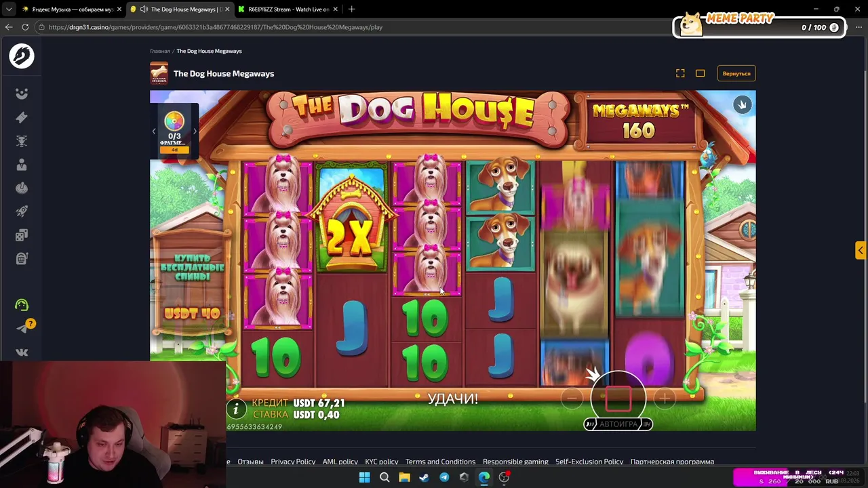
Task: Click the Buy Free Spins USDT 40 sign
Action: pyautogui.click(x=192, y=285)
